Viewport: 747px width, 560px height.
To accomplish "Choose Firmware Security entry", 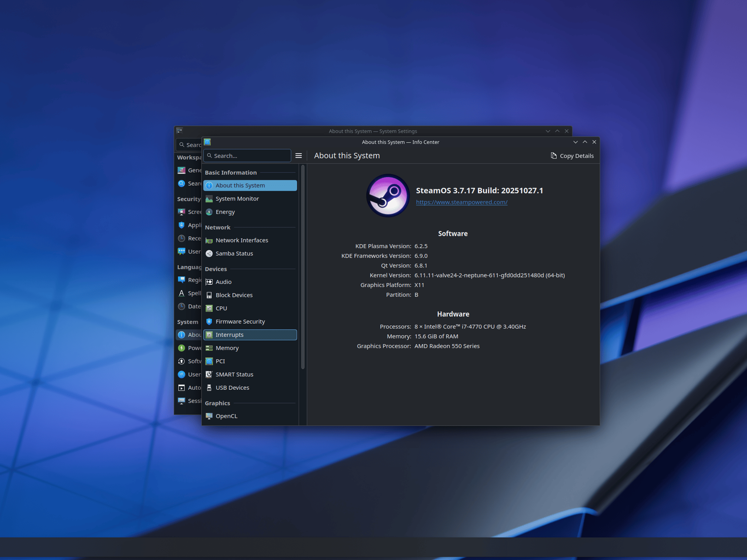I will (250, 322).
